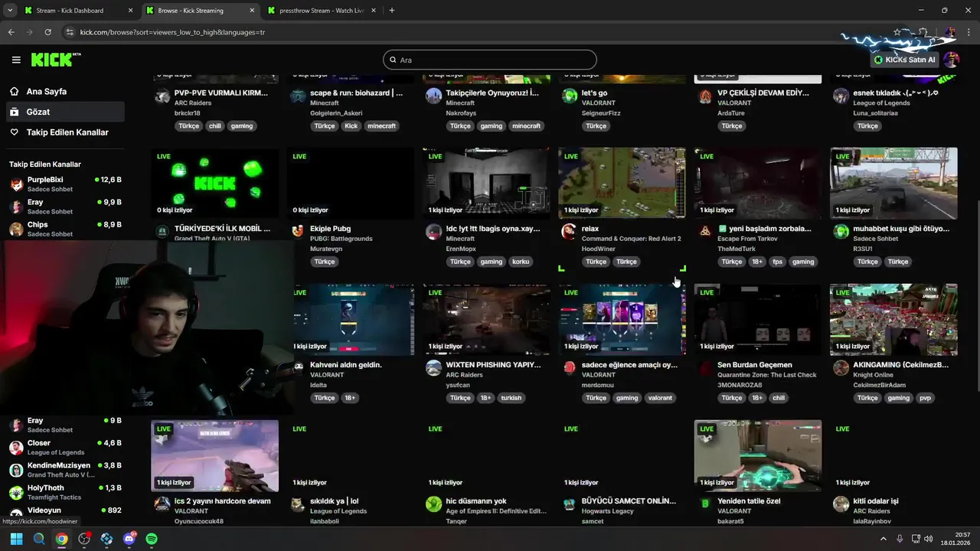This screenshot has height=551, width=980.
Task: Click the Ara search field
Action: pyautogui.click(x=490, y=60)
